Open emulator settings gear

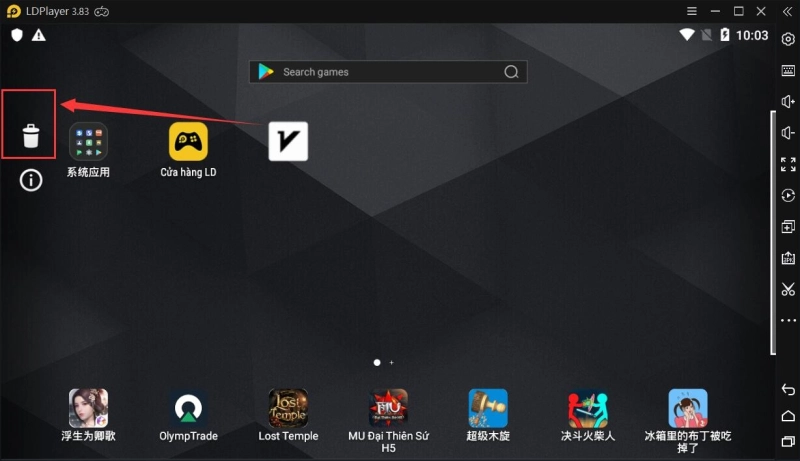coord(788,40)
